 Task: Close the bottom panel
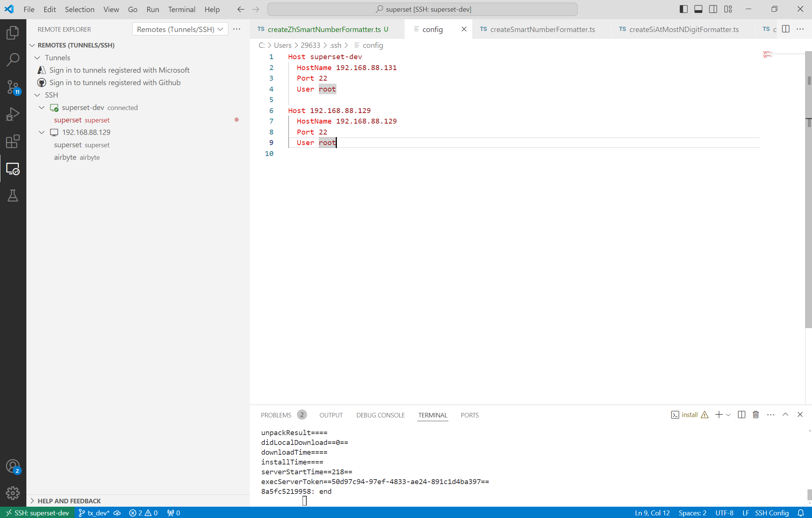coord(800,415)
